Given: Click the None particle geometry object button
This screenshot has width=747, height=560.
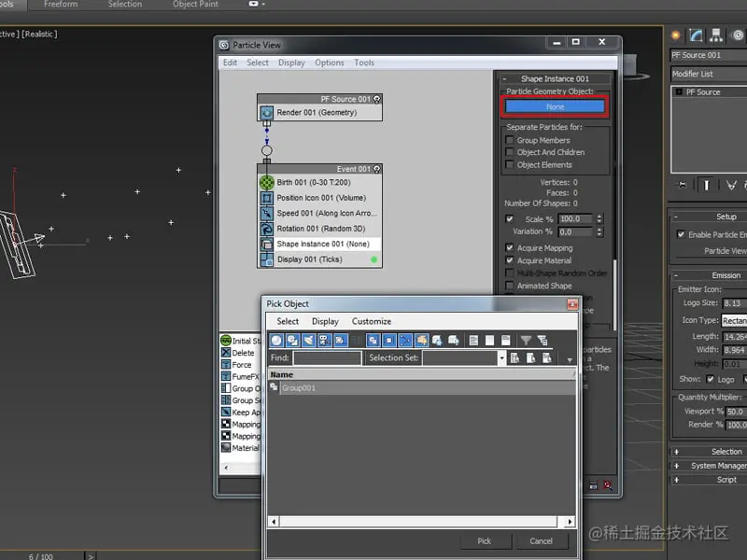Looking at the screenshot, I should point(555,106).
